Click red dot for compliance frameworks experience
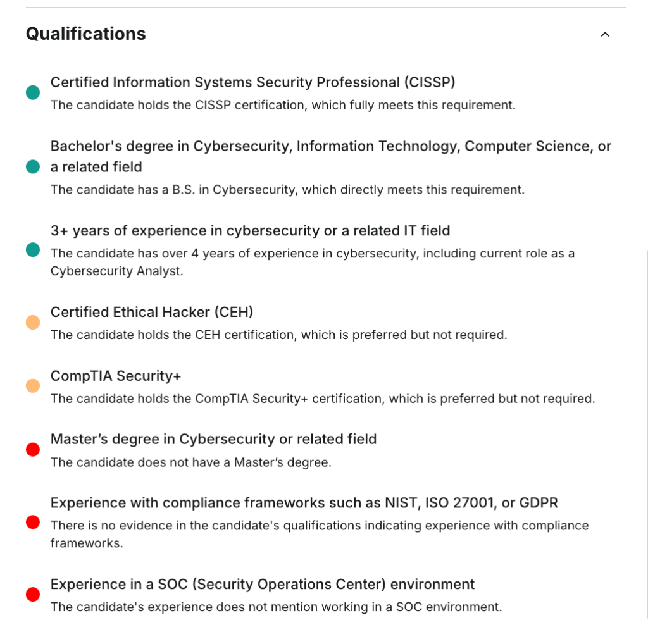The image size is (648, 644). click(x=33, y=523)
